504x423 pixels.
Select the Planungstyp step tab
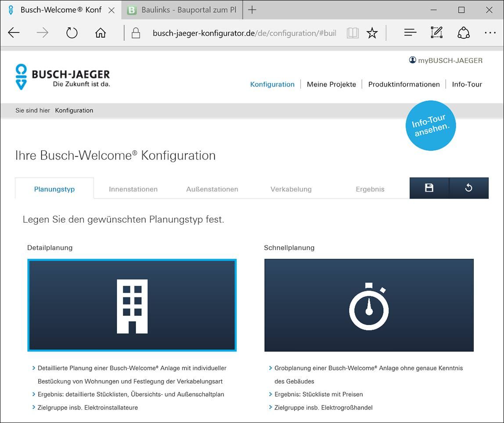(54, 189)
